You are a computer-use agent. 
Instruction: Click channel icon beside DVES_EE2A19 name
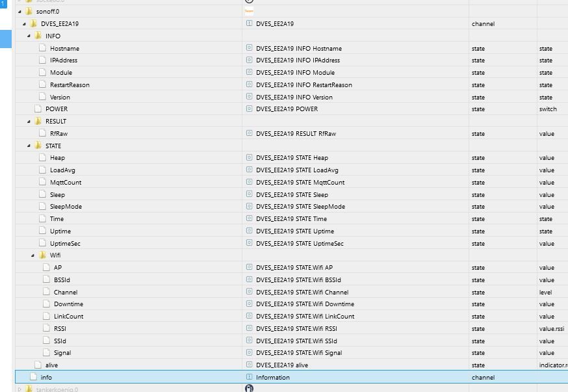(249, 23)
